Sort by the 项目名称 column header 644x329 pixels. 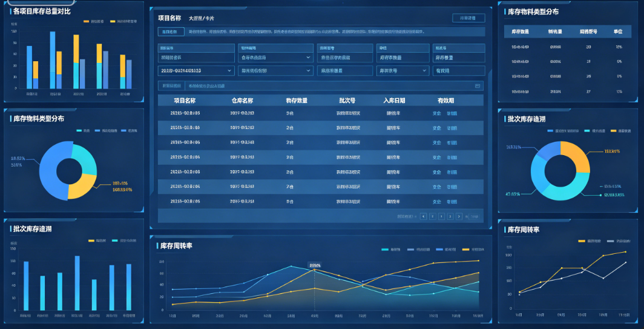[185, 101]
